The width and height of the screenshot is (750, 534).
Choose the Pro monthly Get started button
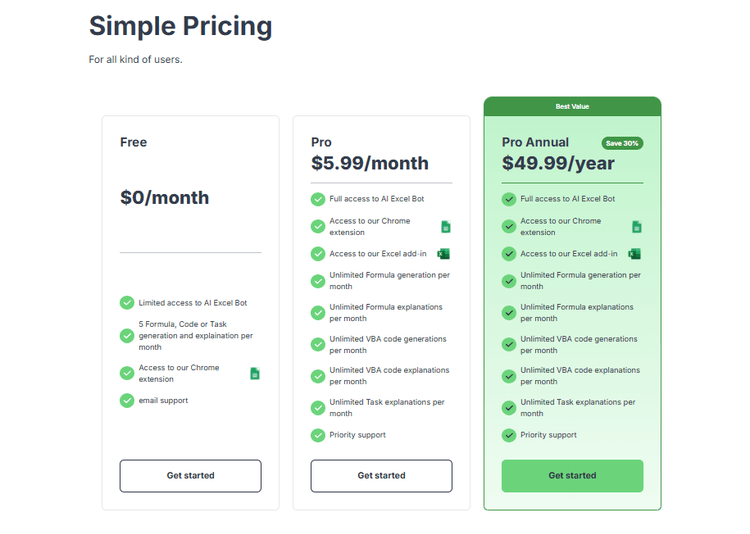tap(381, 476)
